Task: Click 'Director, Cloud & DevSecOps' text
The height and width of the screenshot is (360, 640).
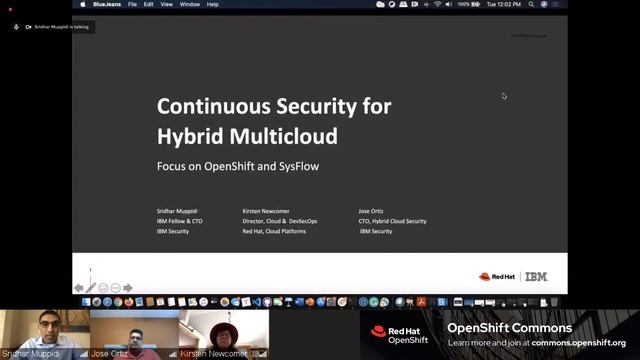Action: pos(280,221)
